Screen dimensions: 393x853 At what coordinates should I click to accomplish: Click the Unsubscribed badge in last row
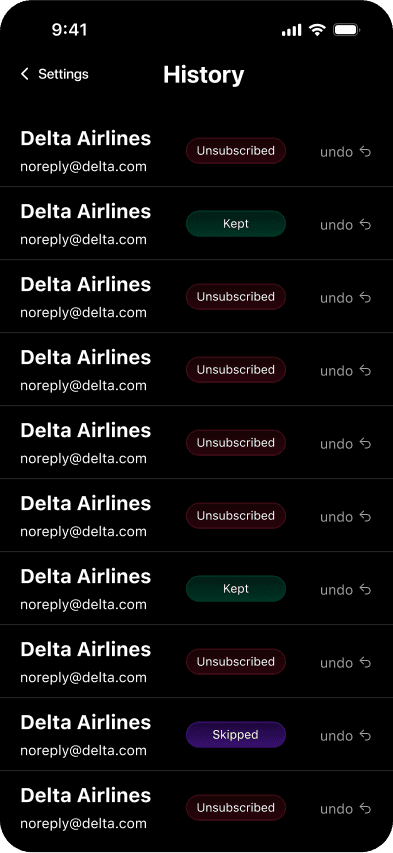(236, 808)
